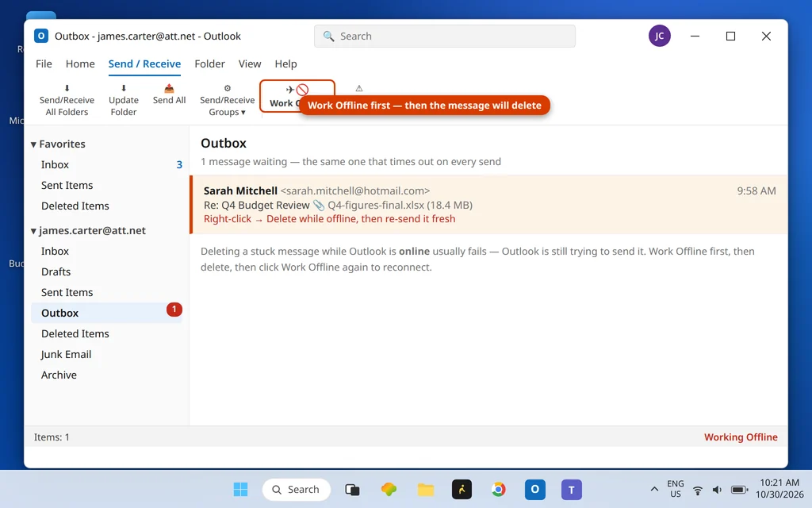This screenshot has height=508, width=812.
Task: Open Teams from the taskbar
Action: coord(572,489)
